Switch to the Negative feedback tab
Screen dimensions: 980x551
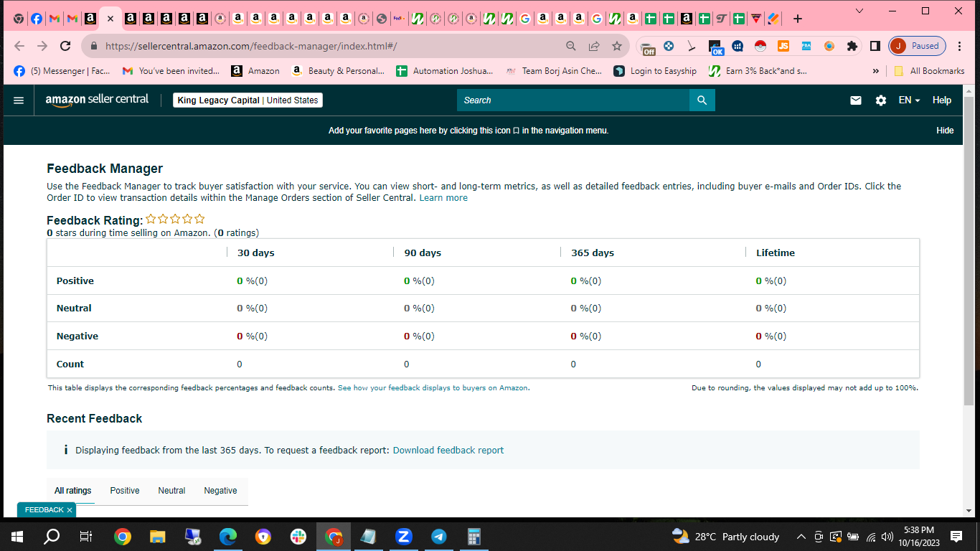[220, 491]
